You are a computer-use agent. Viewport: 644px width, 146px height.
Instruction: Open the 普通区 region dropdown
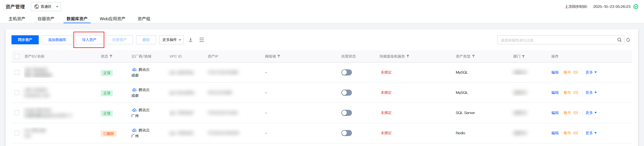[46, 7]
